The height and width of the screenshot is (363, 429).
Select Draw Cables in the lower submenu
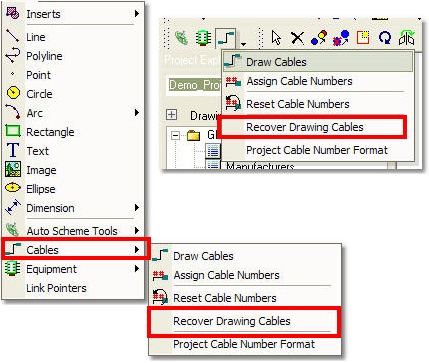(245, 256)
